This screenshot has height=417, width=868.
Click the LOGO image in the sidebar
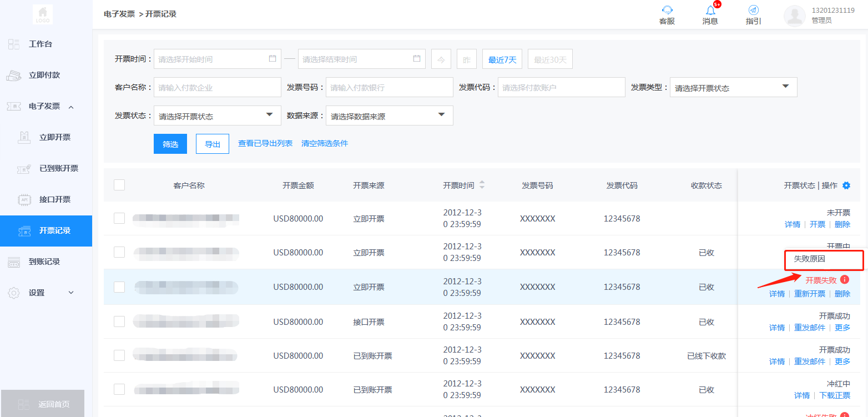tap(43, 14)
